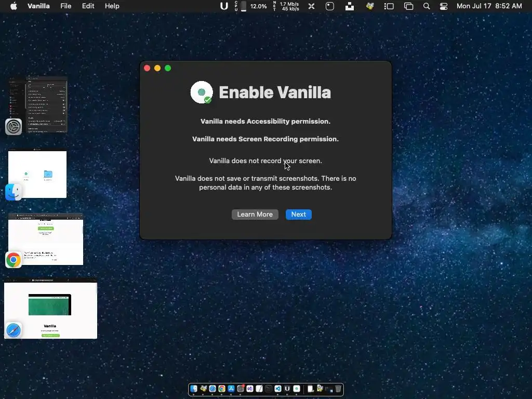The width and height of the screenshot is (532, 399).
Task: Open the Help menu
Action: pos(112,6)
